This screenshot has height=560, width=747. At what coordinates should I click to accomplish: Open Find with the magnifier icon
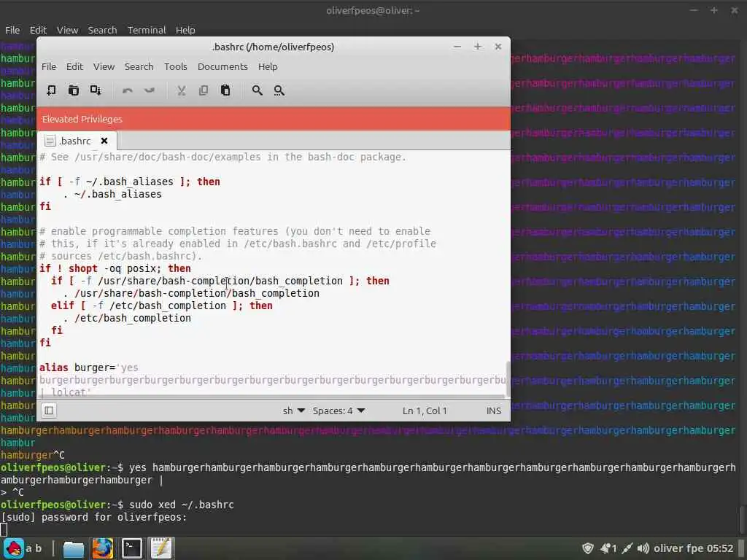point(258,90)
